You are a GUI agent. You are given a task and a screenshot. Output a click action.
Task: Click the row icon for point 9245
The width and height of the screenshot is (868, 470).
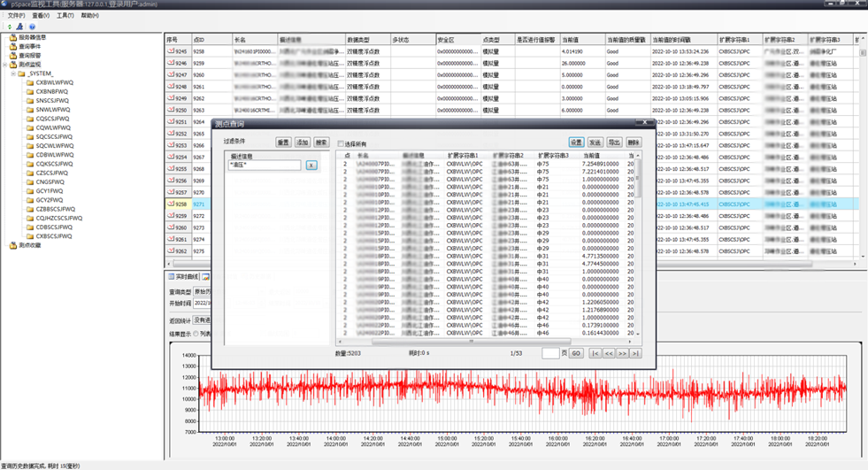click(171, 51)
